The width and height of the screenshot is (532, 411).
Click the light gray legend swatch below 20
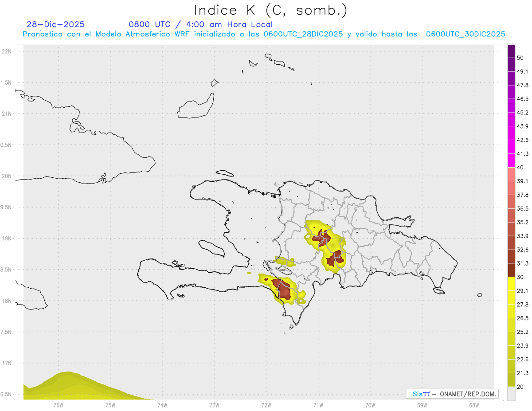point(511,393)
